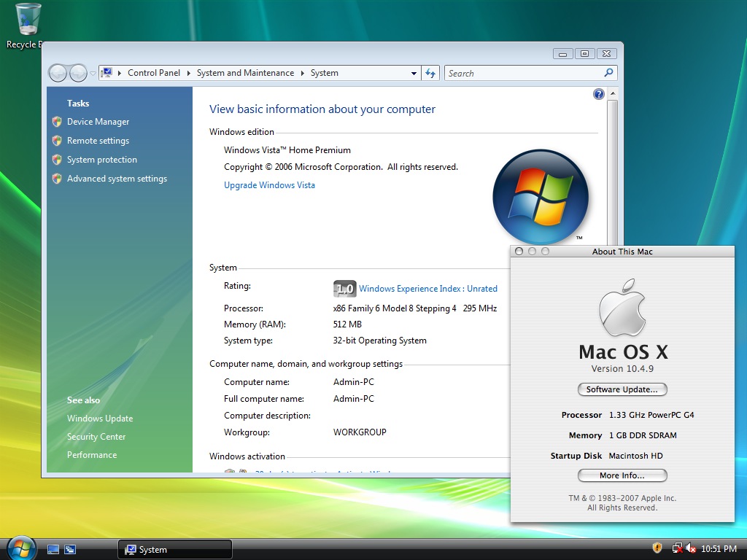Click 1 GB DDR SDRAM text

tap(643, 436)
